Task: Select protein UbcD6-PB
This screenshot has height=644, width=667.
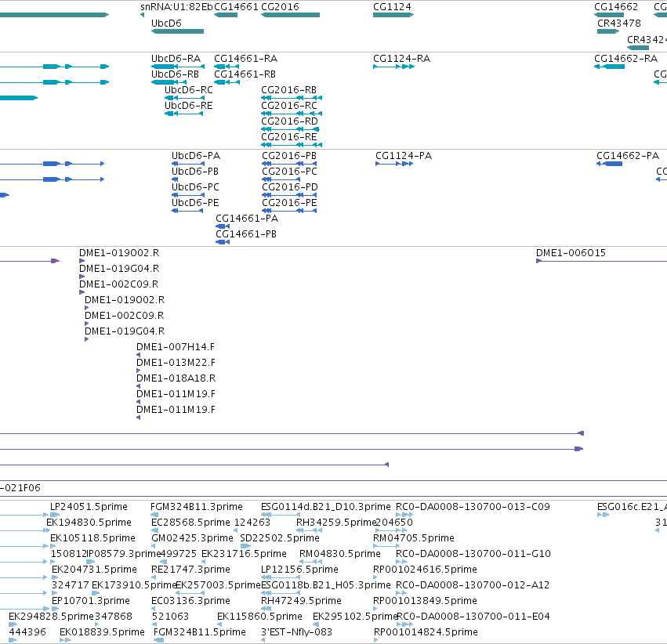Action: coord(175,179)
